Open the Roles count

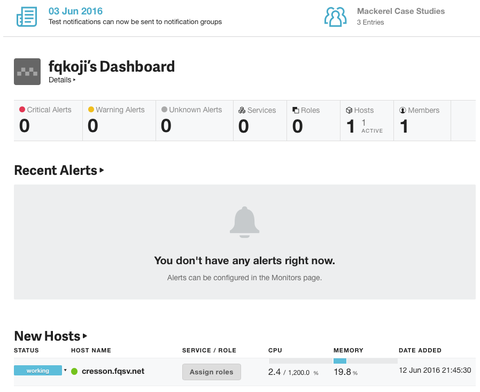298,126
